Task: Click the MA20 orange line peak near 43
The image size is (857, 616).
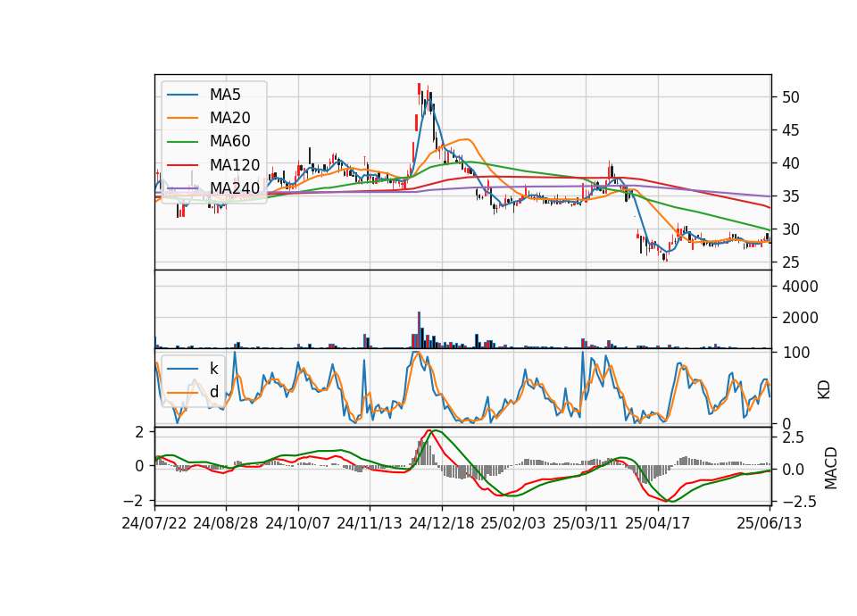Action: tap(466, 139)
